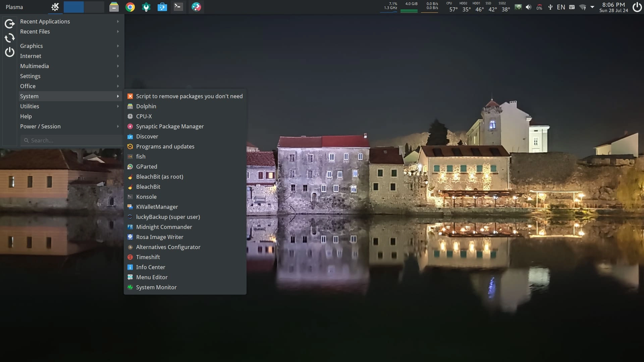Launch System Monitor
644x362 pixels.
(185, 287)
